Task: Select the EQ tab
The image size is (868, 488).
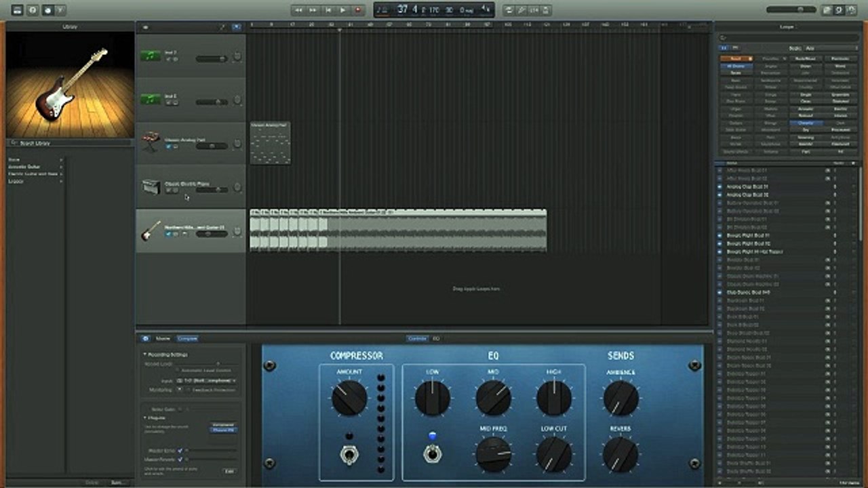Action: coord(436,338)
